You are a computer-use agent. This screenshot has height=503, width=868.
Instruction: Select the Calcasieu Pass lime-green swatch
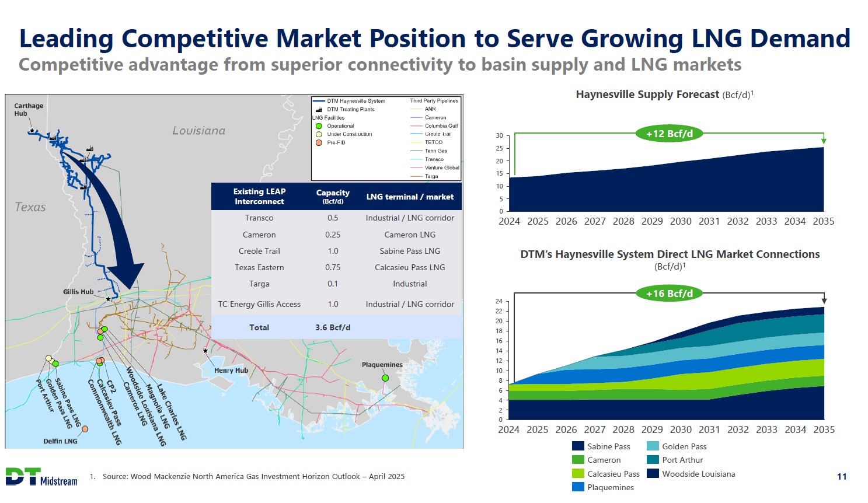coord(578,474)
